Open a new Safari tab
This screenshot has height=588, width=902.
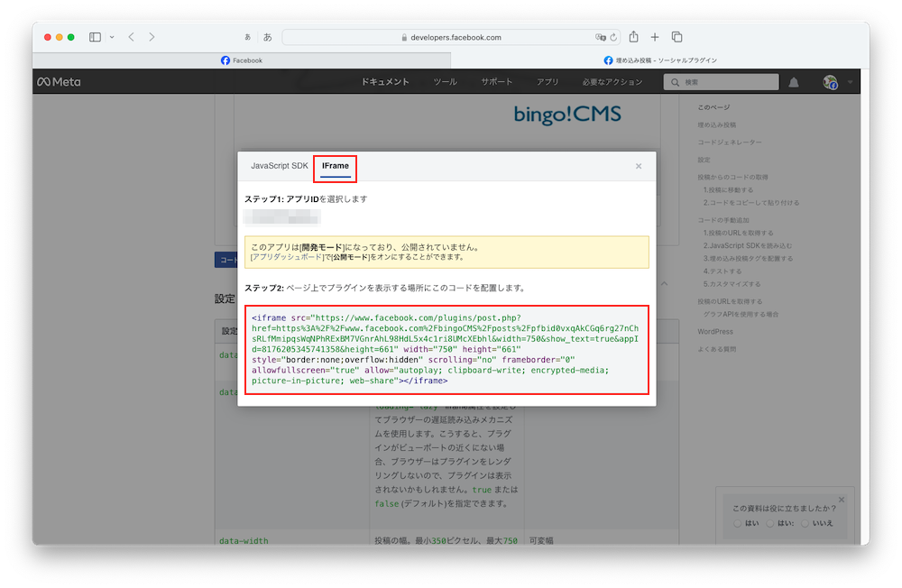(x=655, y=37)
